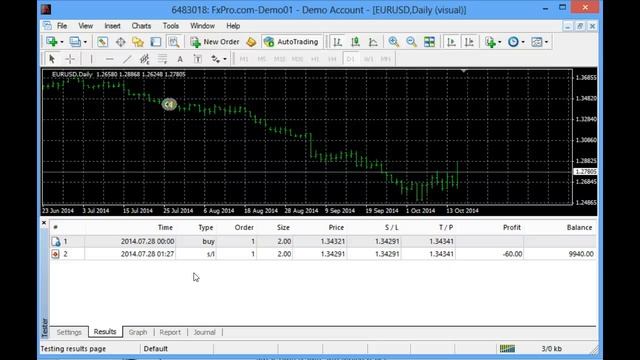
Task: Select the Fibonacci Retracement tool
Action: [x=162, y=59]
